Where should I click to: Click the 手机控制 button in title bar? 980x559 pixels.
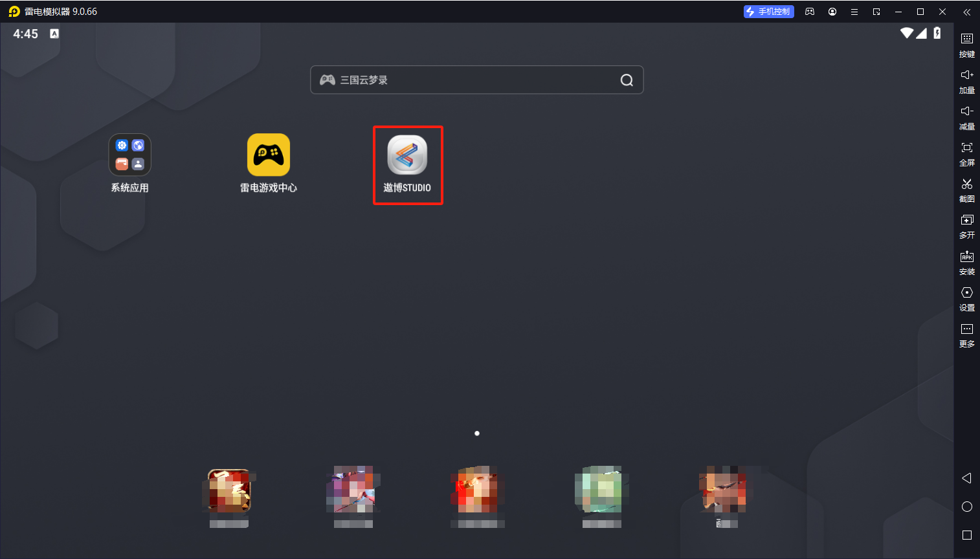click(x=768, y=12)
